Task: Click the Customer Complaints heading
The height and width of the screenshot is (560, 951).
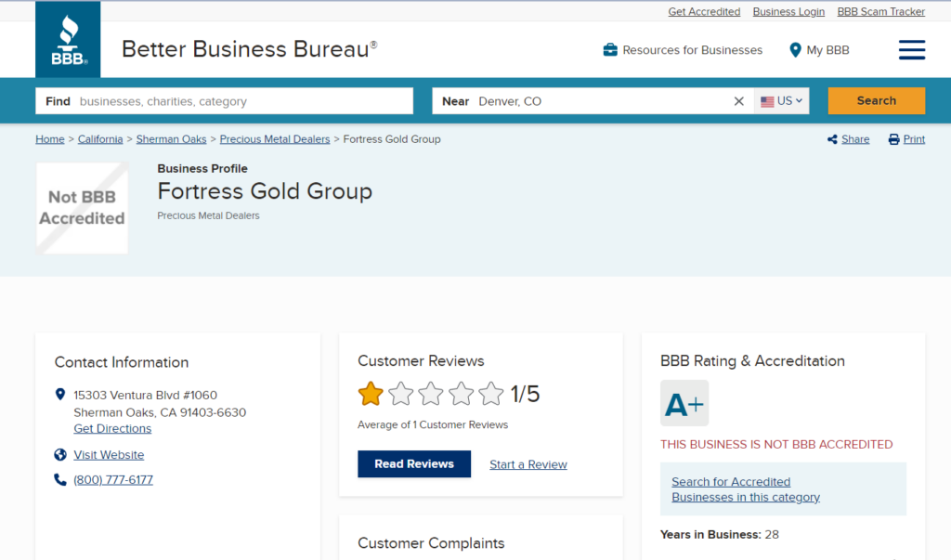Action: tap(431, 543)
